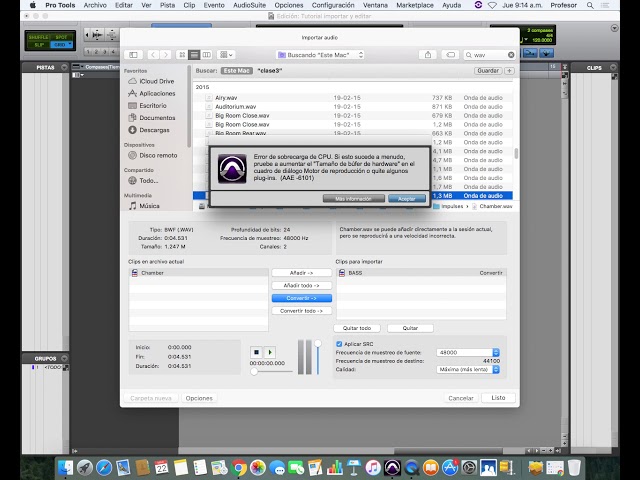
Task: Toggle Slip edit mode in Pro Tools
Action: click(39, 44)
